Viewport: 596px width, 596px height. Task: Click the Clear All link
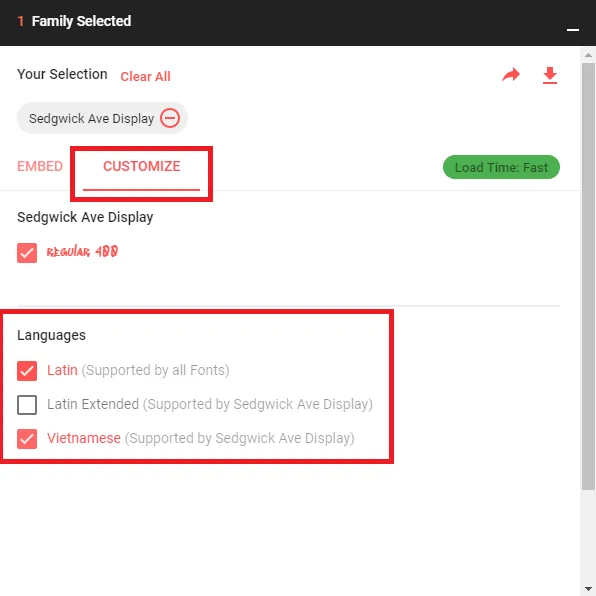145,76
